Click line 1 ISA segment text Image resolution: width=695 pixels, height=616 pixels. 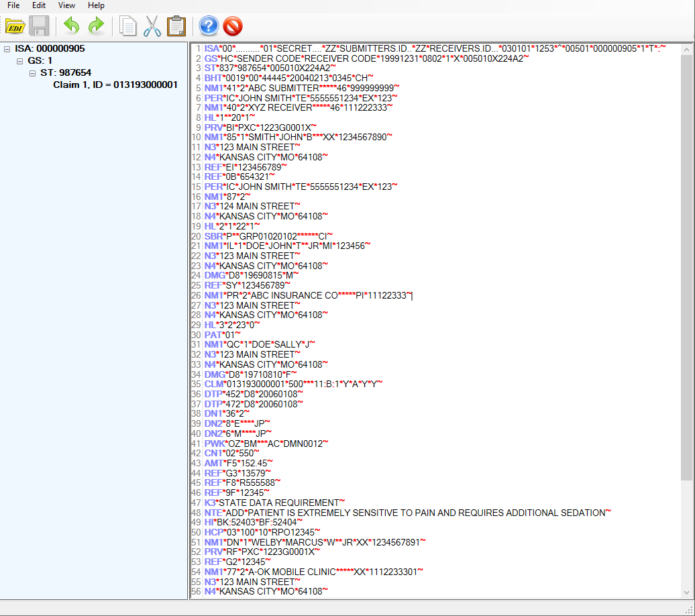(x=435, y=49)
